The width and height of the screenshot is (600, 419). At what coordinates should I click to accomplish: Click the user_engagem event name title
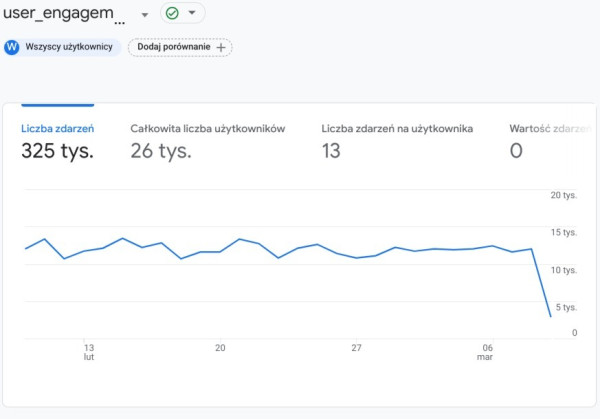click(65, 15)
